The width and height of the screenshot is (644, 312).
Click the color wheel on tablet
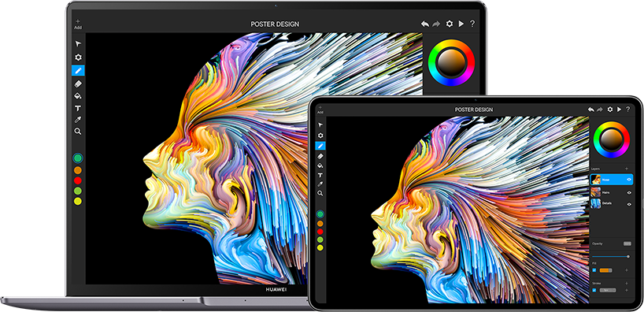(x=612, y=139)
